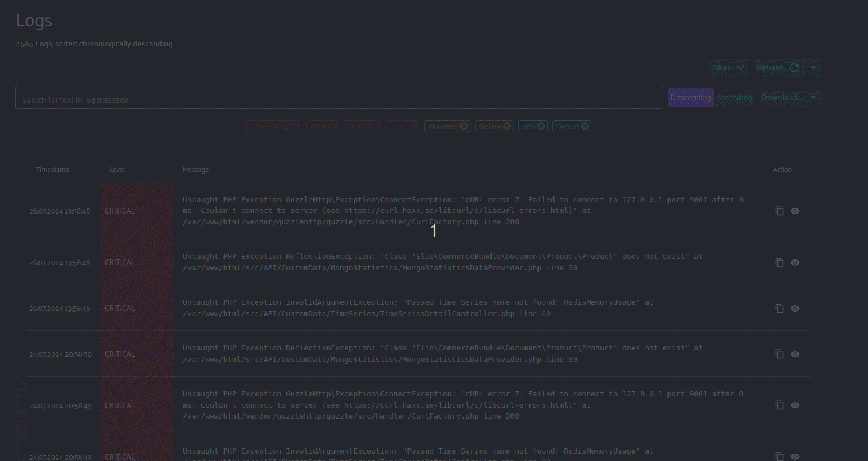This screenshot has width=868, height=461.
Task: View details of 26.07.2024 GuzzleHttp ConnectException log
Action: 795,211
